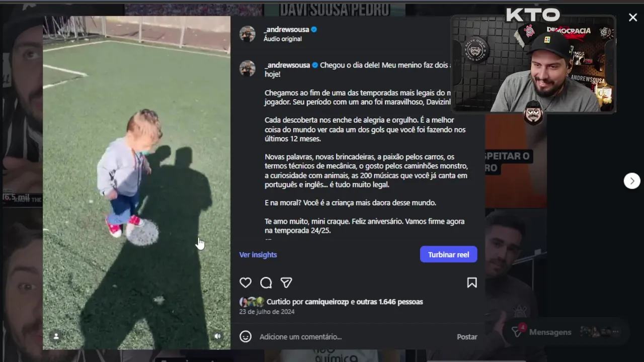644x362 pixels.
Task: Open the Ver insights link
Action: (258, 254)
